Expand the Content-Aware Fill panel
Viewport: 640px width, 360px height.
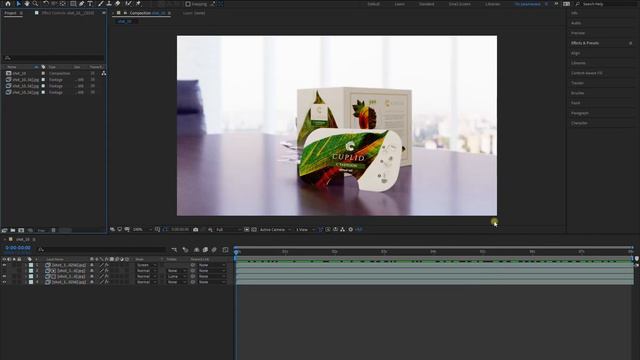click(587, 73)
